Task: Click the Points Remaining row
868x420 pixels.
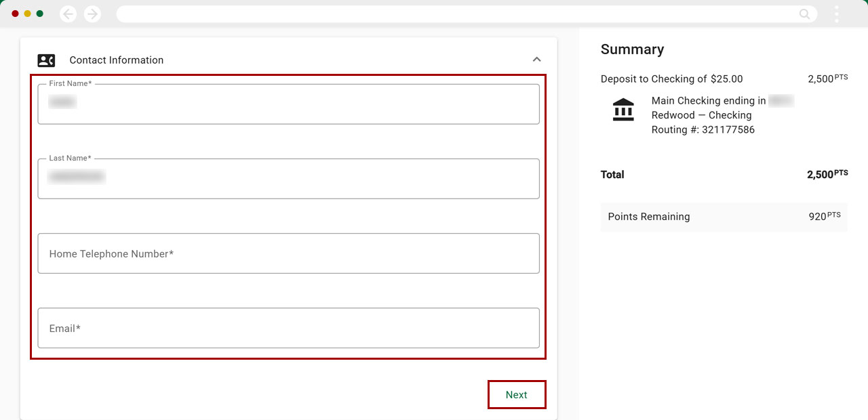Action: [724, 217]
